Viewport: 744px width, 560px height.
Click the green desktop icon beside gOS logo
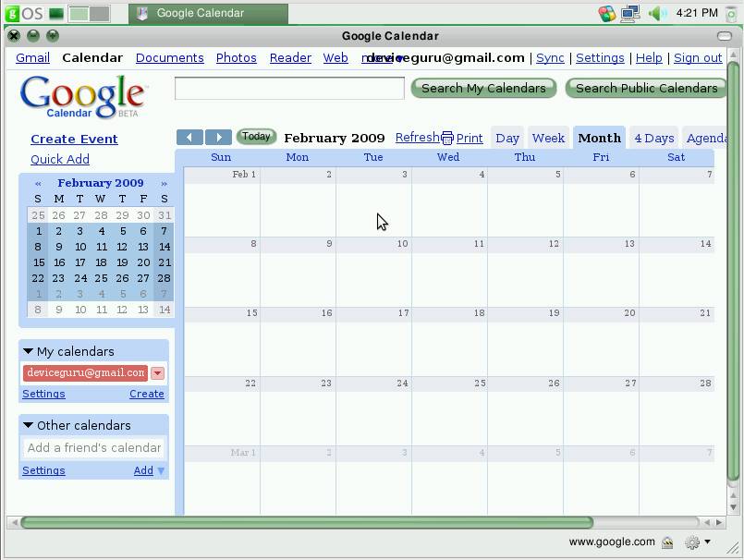click(x=56, y=13)
